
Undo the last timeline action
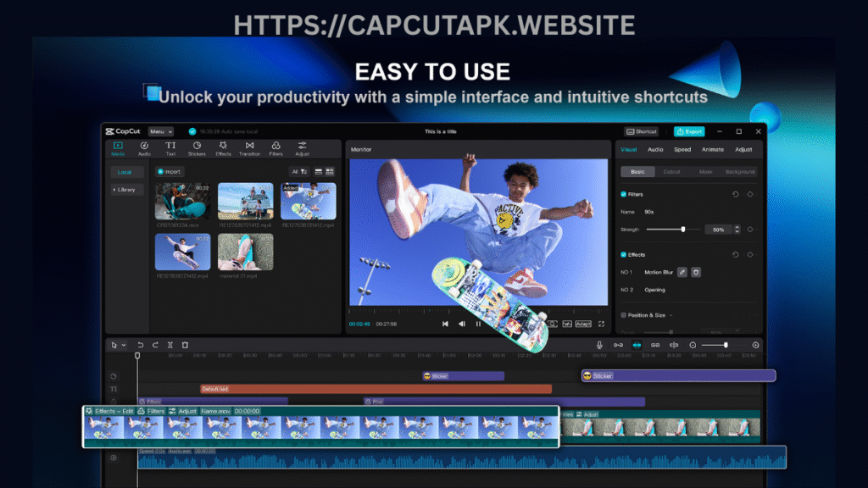(x=140, y=345)
